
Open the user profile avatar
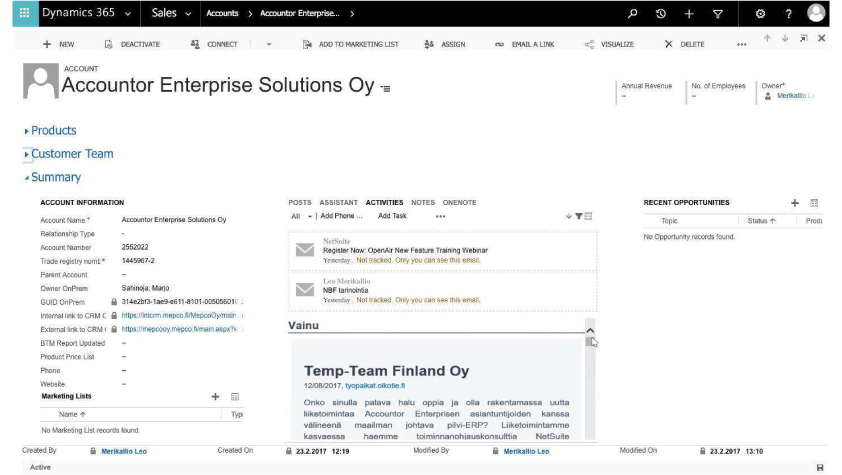(x=816, y=13)
